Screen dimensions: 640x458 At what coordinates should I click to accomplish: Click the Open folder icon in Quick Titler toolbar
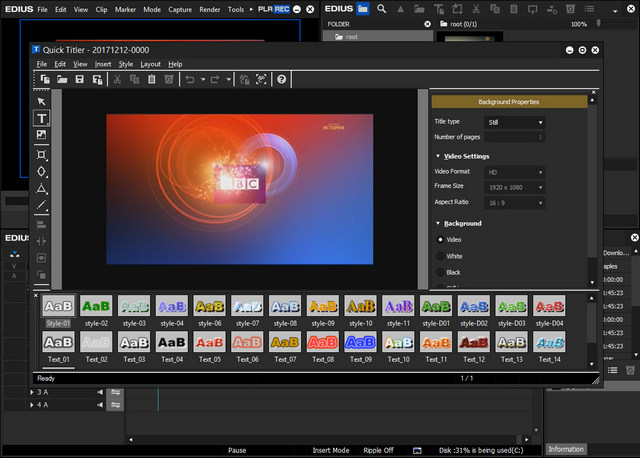pos(61,79)
